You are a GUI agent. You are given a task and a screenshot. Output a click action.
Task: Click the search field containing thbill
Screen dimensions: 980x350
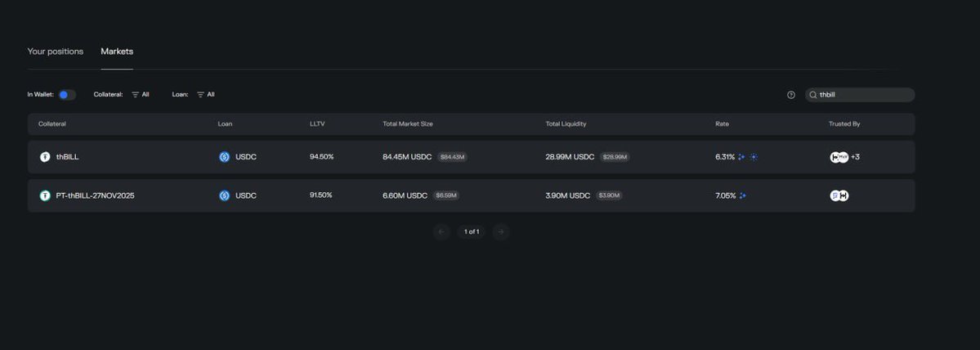(862, 95)
